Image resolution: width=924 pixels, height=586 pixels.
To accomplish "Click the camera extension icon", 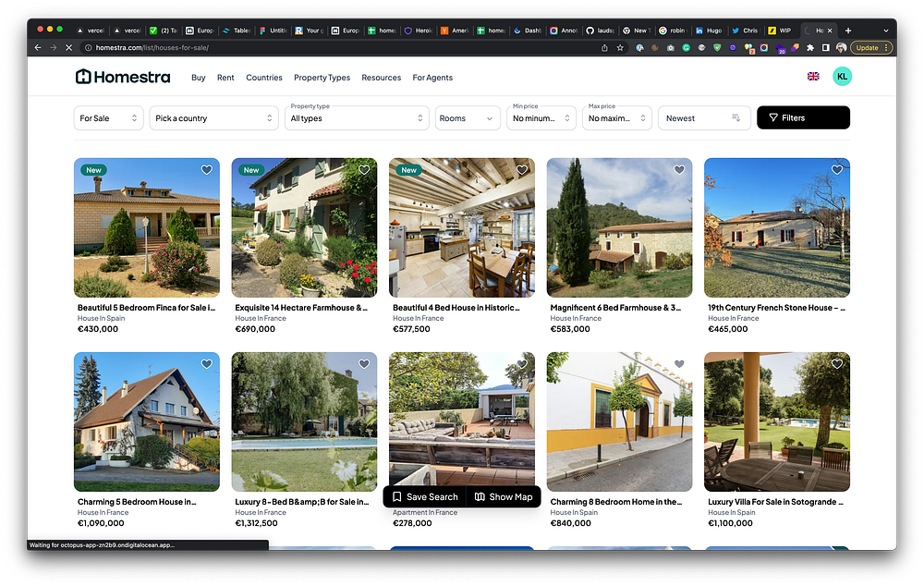I will point(671,48).
